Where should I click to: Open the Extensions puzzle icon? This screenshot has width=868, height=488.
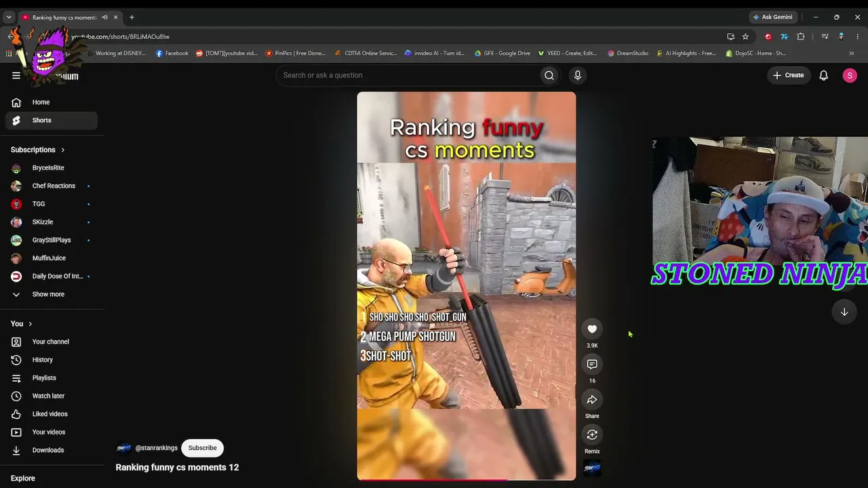[x=801, y=37]
